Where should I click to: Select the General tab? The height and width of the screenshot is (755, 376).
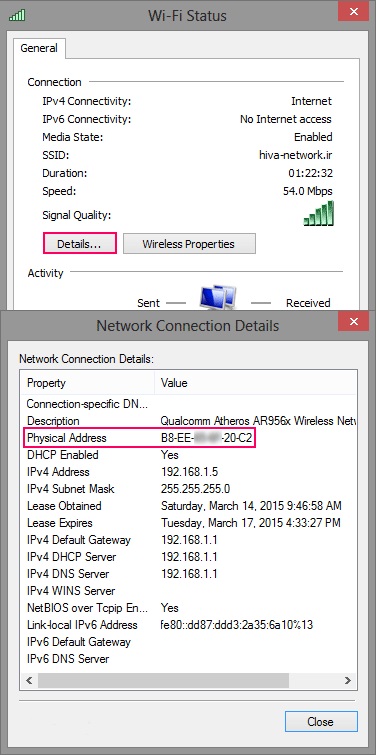click(39, 48)
